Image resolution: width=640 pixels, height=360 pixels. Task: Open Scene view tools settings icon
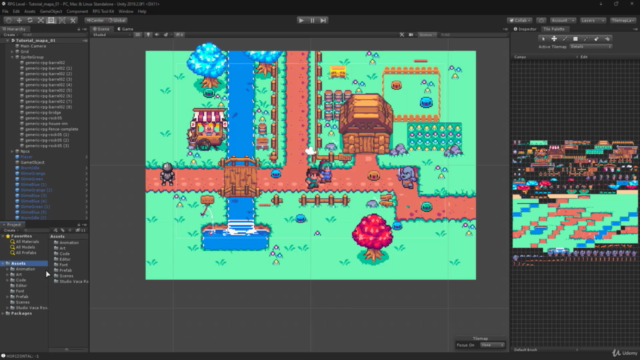click(x=402, y=35)
